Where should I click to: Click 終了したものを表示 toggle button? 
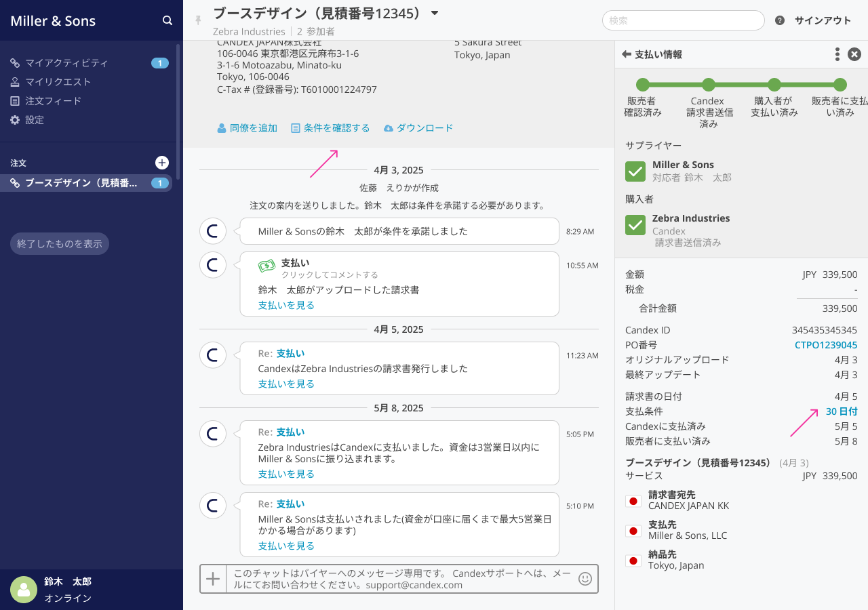coord(60,243)
